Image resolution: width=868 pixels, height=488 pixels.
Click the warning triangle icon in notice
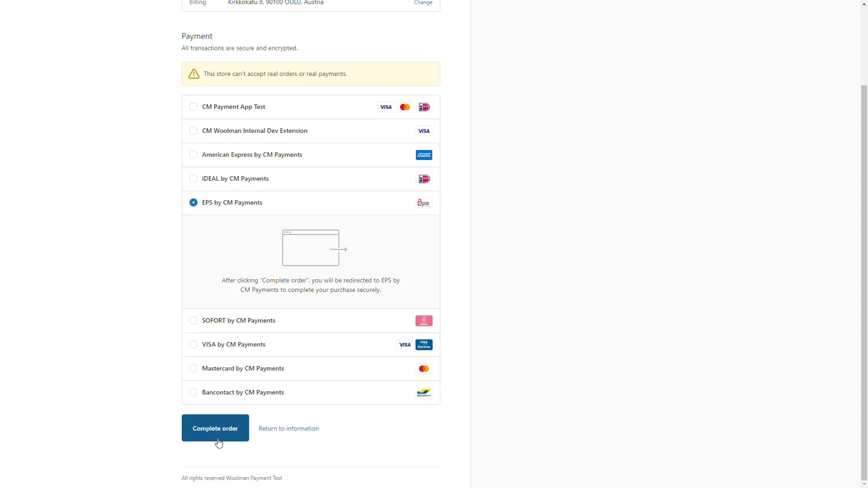click(x=194, y=74)
